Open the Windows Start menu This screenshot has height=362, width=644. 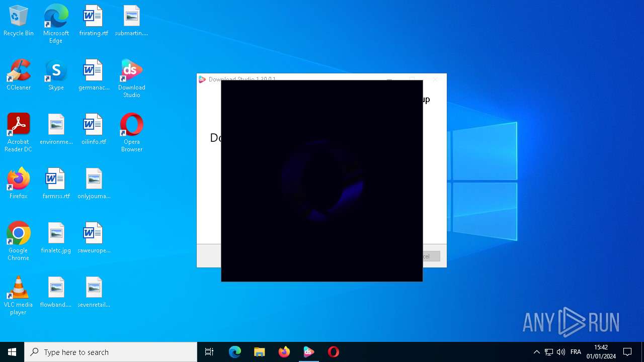click(12, 352)
